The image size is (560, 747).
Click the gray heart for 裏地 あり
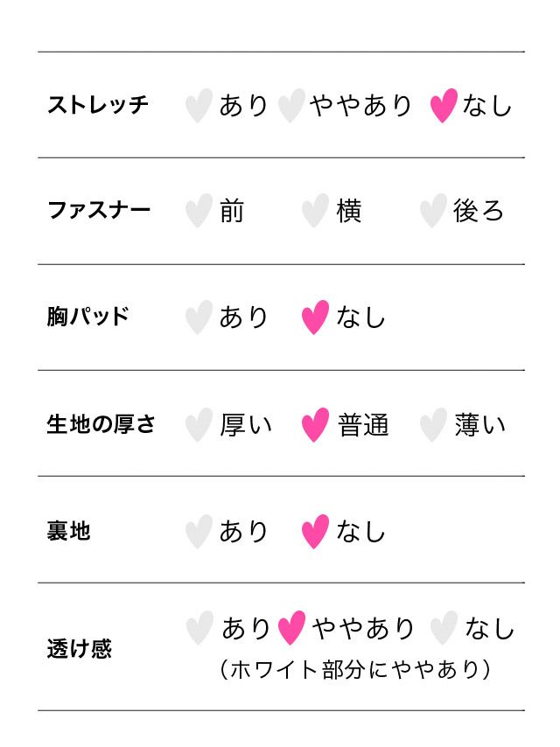199,531
